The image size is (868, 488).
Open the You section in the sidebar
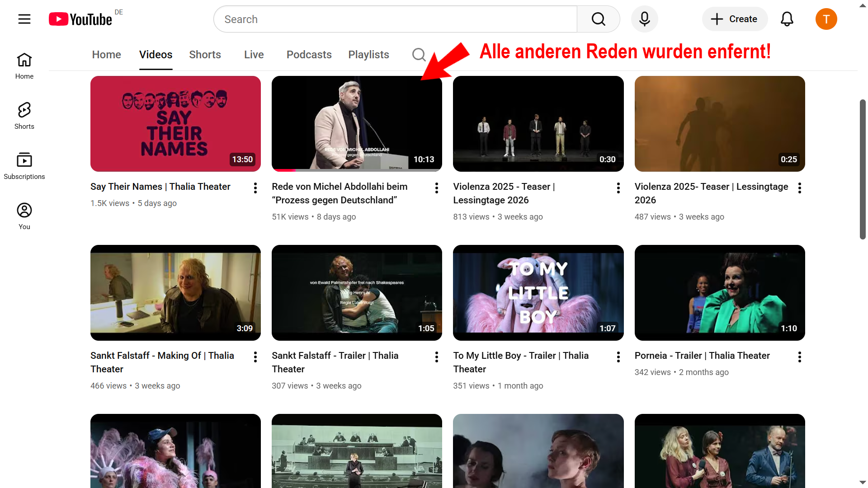click(x=24, y=216)
